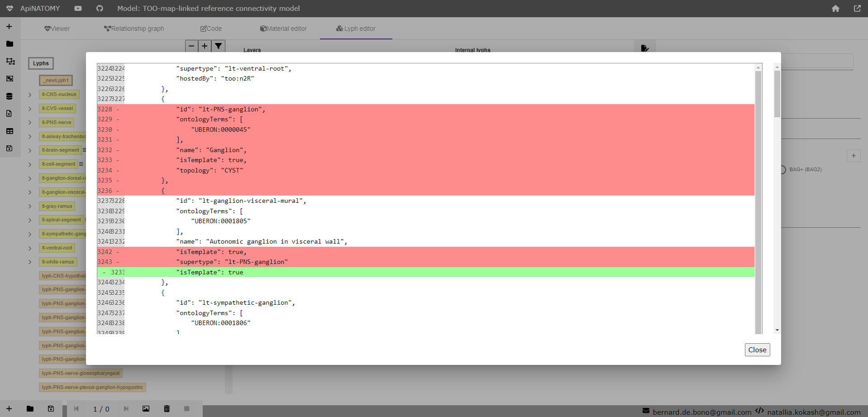Select the BAG+ (BAG2) radio button
This screenshot has height=417, width=868.
pos(782,170)
